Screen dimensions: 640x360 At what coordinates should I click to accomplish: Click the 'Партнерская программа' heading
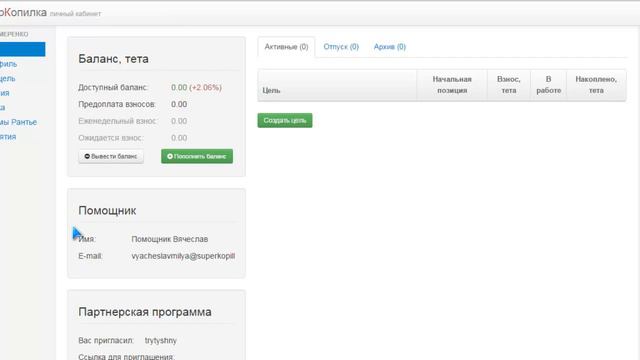145,312
